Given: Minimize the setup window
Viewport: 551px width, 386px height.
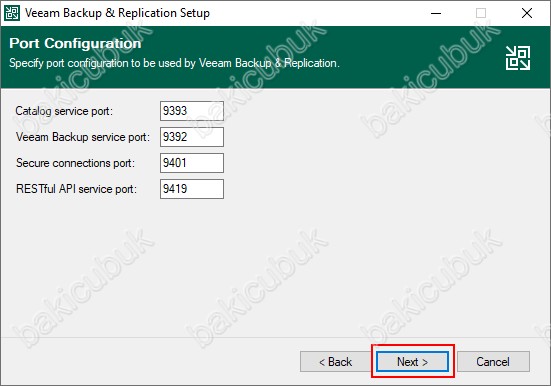Looking at the screenshot, I should pos(436,13).
